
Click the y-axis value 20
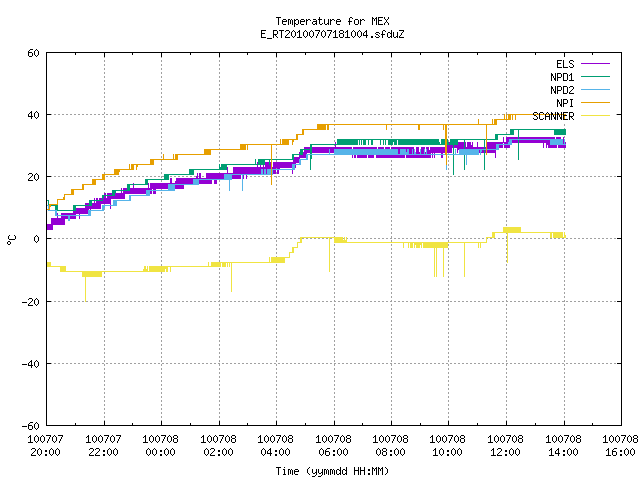point(33,177)
